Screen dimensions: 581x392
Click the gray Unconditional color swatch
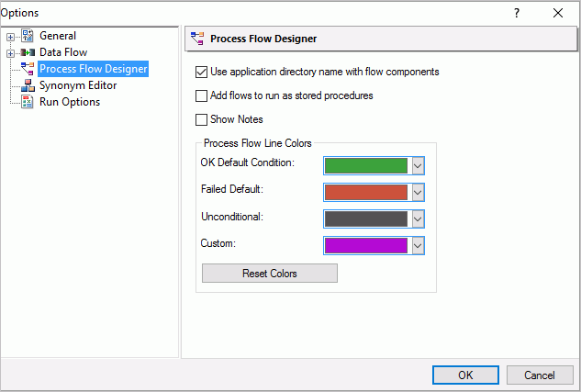click(x=366, y=219)
